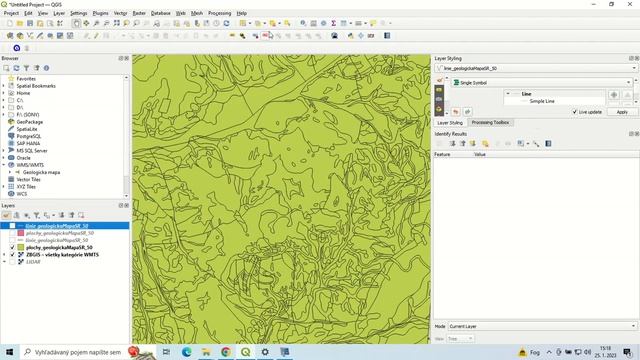This screenshot has width=640, height=360.
Task: Expand Home node in Browser
Action: (4, 93)
